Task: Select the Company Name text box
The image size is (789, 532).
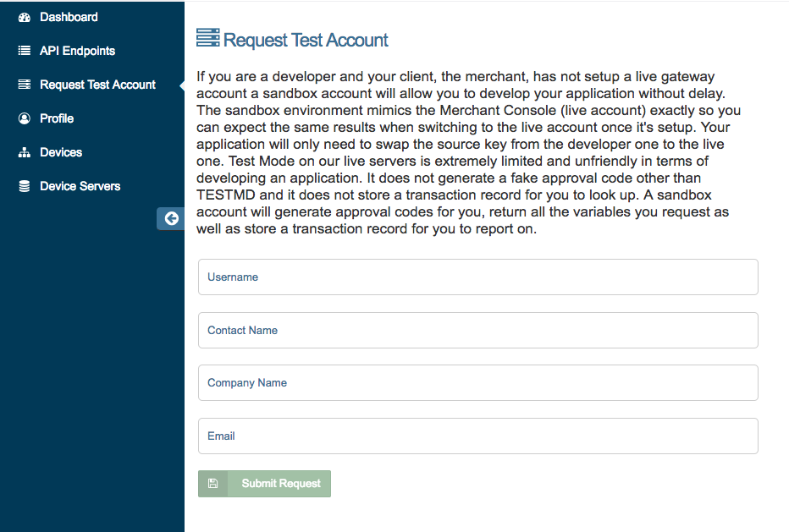Action: [x=477, y=383]
